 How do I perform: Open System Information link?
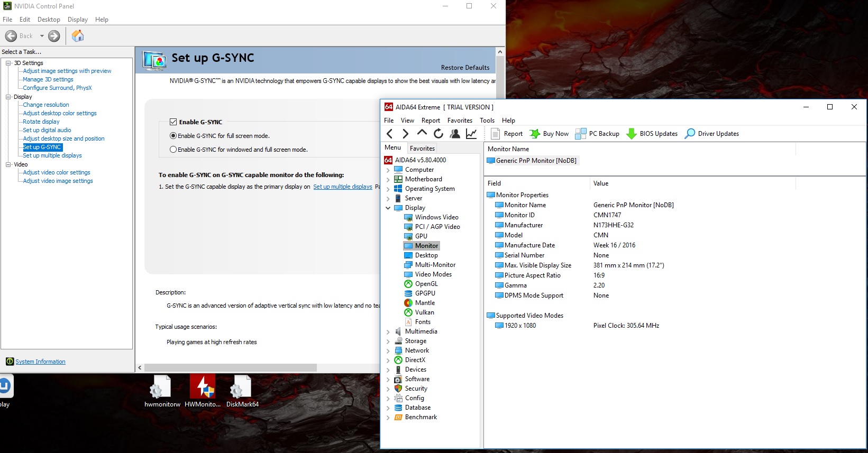click(x=40, y=362)
